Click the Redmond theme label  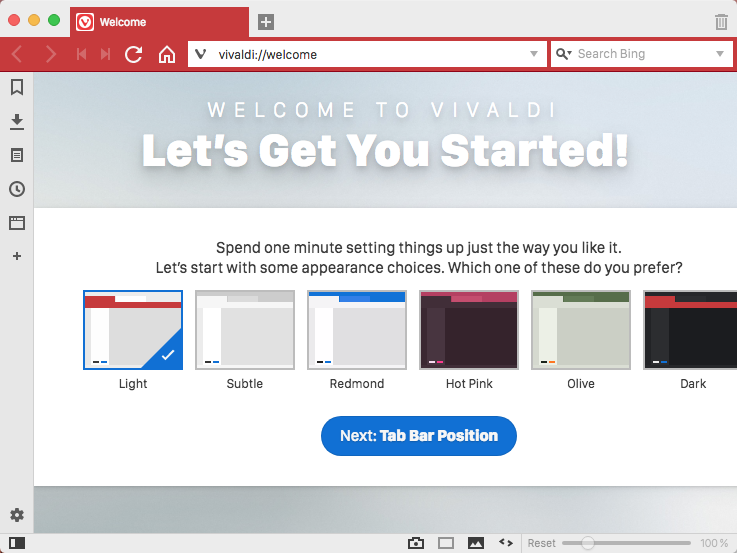click(357, 384)
